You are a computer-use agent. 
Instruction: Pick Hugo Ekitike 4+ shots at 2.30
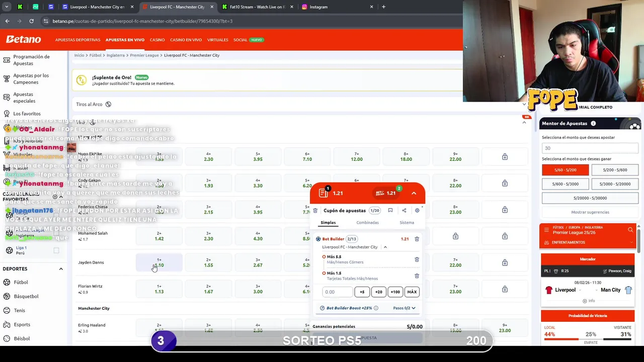coord(208,157)
